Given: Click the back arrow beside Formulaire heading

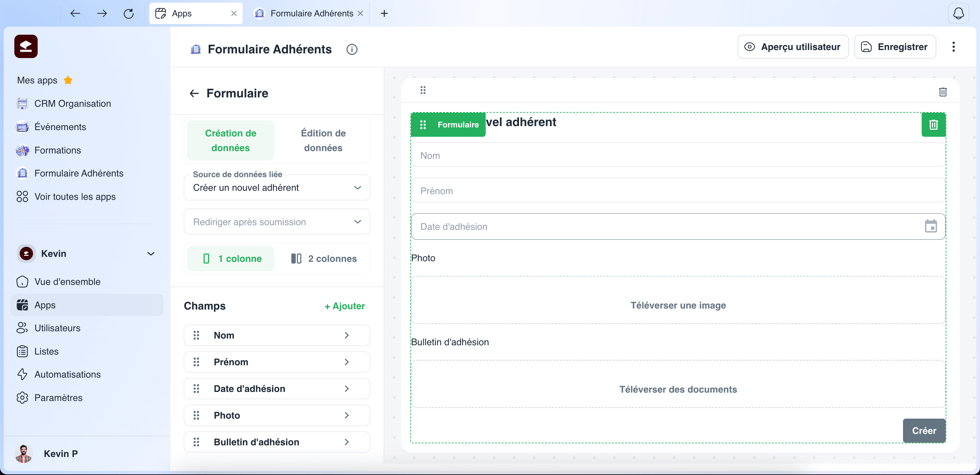Looking at the screenshot, I should pyautogui.click(x=194, y=93).
